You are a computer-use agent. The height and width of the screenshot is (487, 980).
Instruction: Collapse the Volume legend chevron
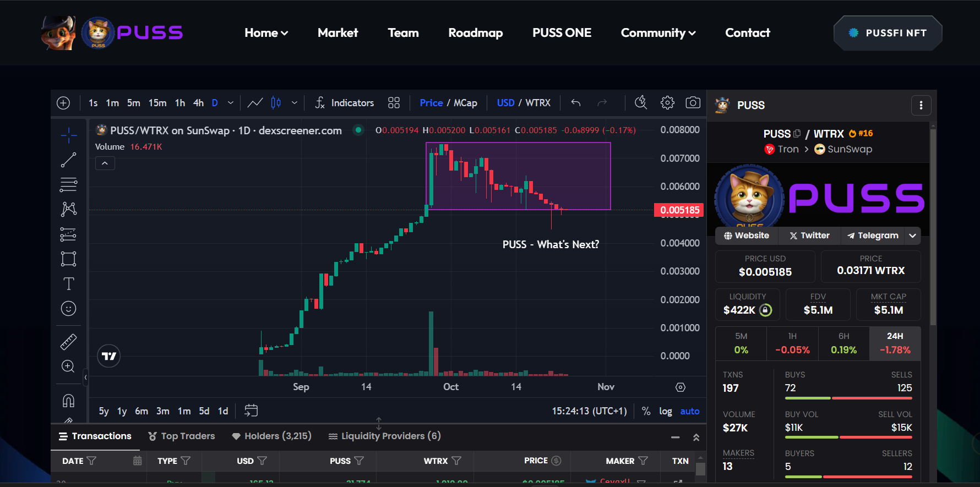tap(105, 163)
